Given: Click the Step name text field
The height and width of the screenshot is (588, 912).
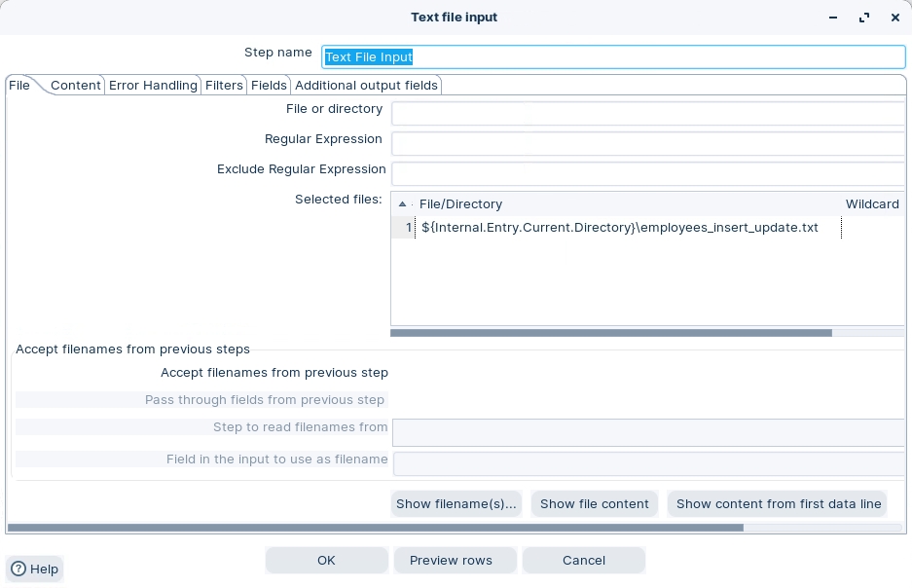Looking at the screenshot, I should point(613,57).
